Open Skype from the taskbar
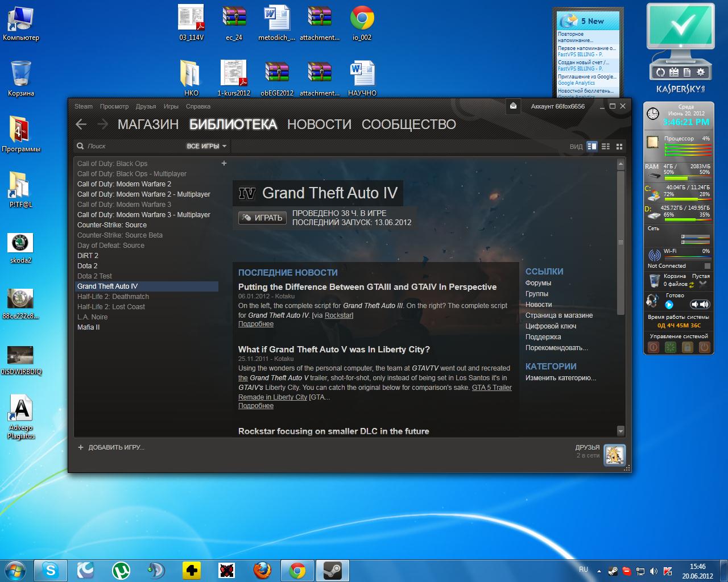The width and height of the screenshot is (728, 582). tap(51, 570)
